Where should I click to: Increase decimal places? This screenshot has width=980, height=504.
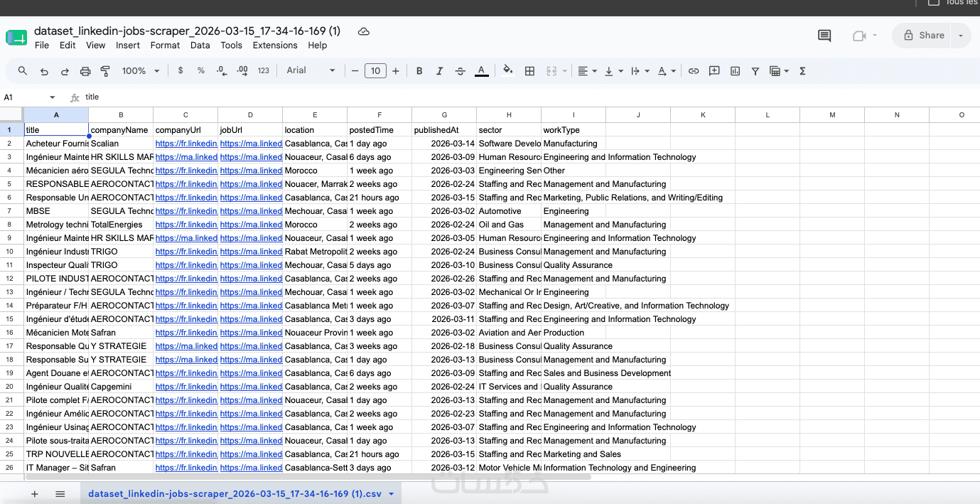click(242, 71)
